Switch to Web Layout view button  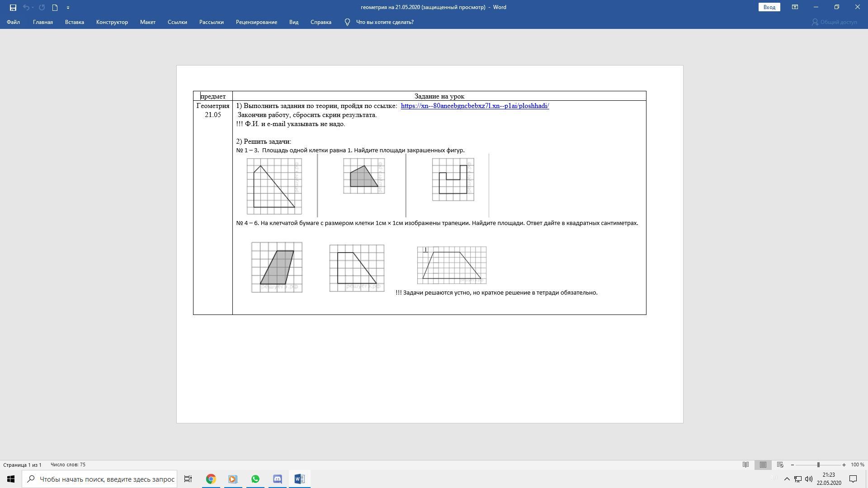click(x=780, y=465)
